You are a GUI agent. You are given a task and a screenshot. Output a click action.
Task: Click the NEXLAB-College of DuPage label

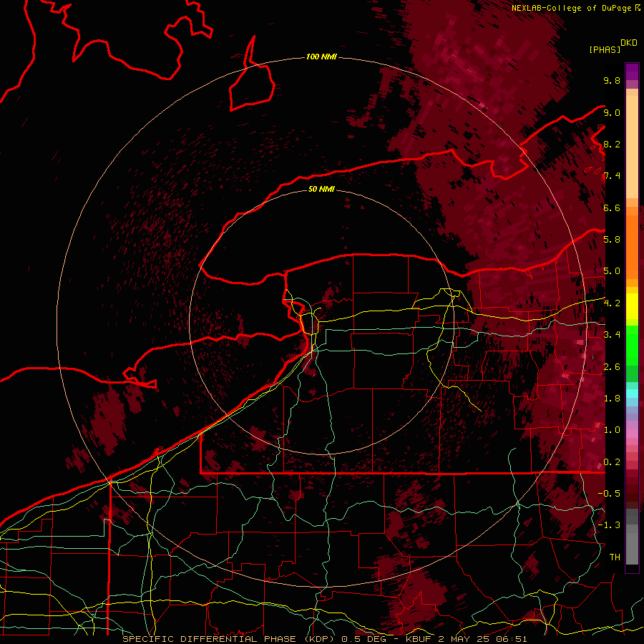click(x=572, y=8)
